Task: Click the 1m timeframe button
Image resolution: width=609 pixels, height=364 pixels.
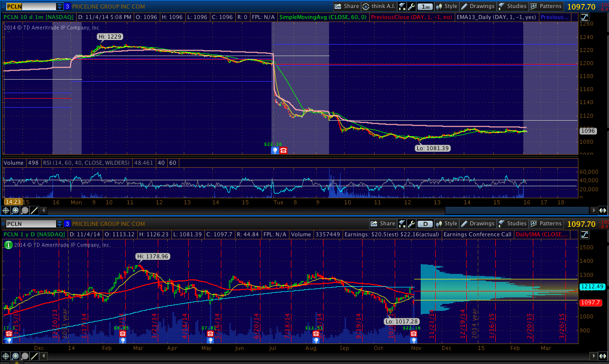Action: point(425,7)
